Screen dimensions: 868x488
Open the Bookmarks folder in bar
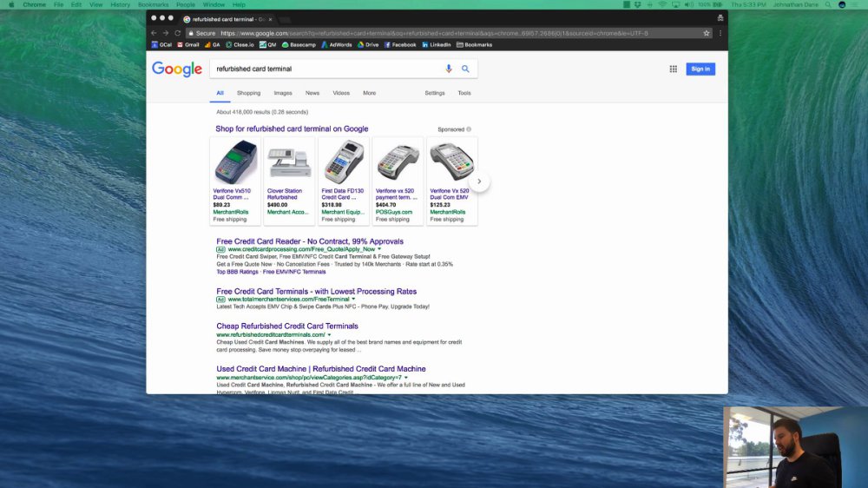[475, 45]
